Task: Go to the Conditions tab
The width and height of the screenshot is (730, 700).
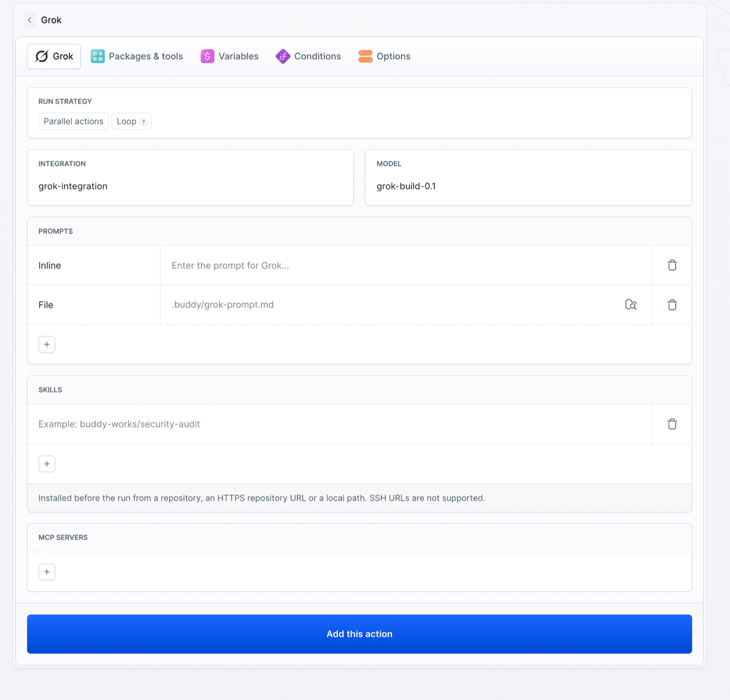Action: [x=308, y=56]
